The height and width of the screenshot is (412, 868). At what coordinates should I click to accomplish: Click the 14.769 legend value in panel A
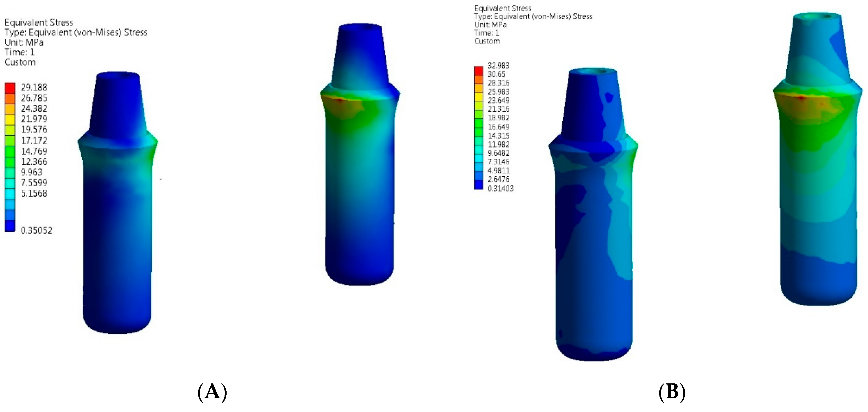click(34, 151)
